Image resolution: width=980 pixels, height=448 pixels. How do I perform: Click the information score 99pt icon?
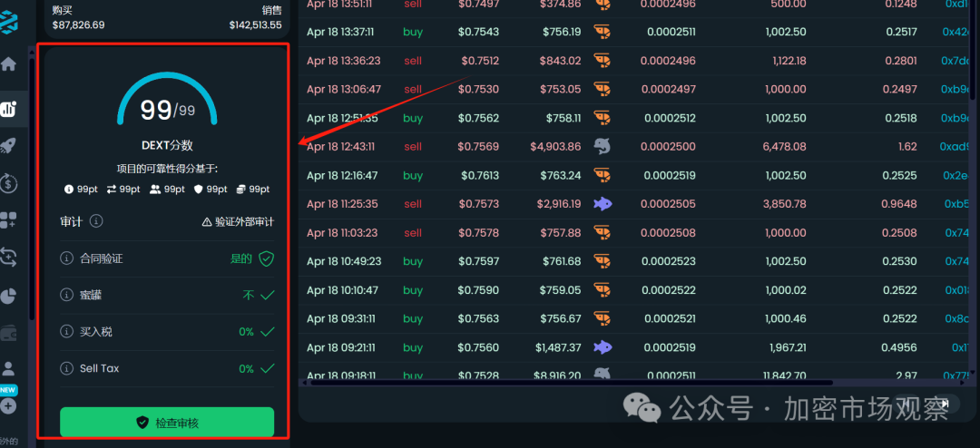(x=69, y=190)
